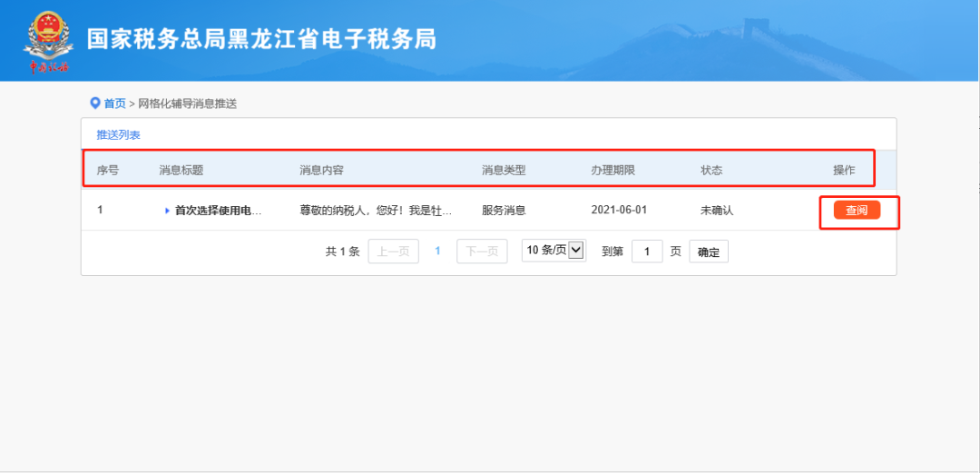Click the 状态 column header
The width and height of the screenshot is (980, 473).
point(711,170)
